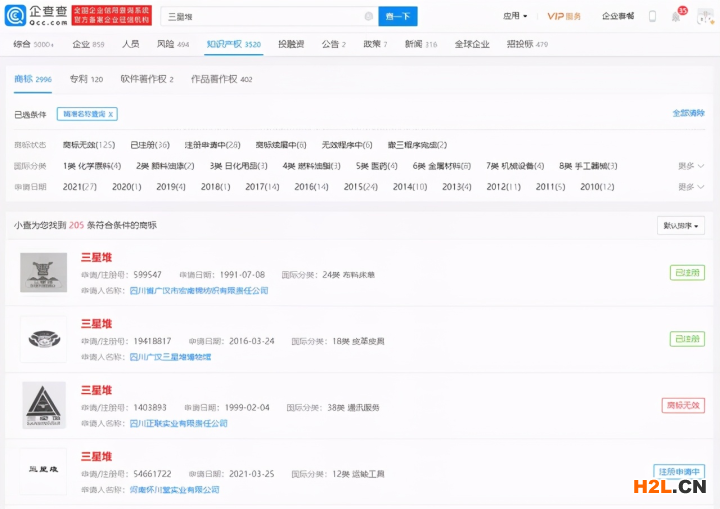Switch to the 综合 tab
720x509 pixels.
click(33, 44)
